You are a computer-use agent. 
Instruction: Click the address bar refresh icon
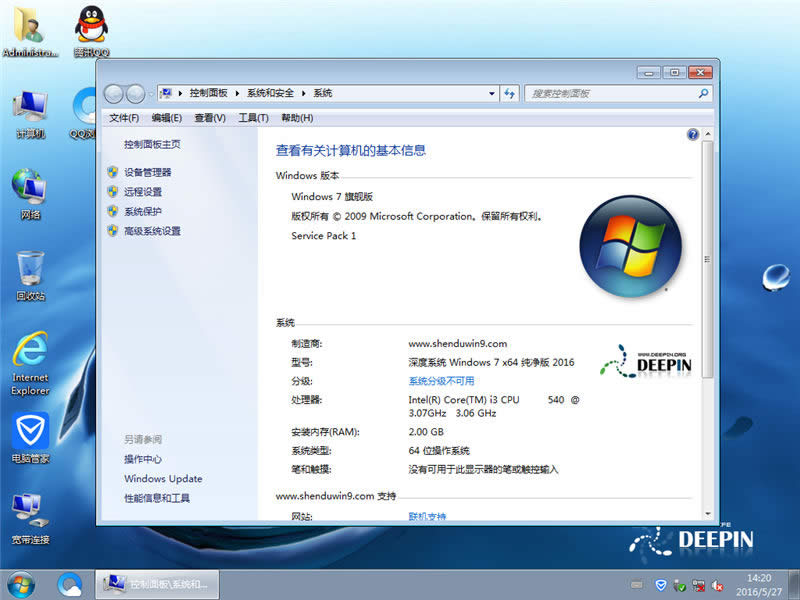pyautogui.click(x=509, y=92)
